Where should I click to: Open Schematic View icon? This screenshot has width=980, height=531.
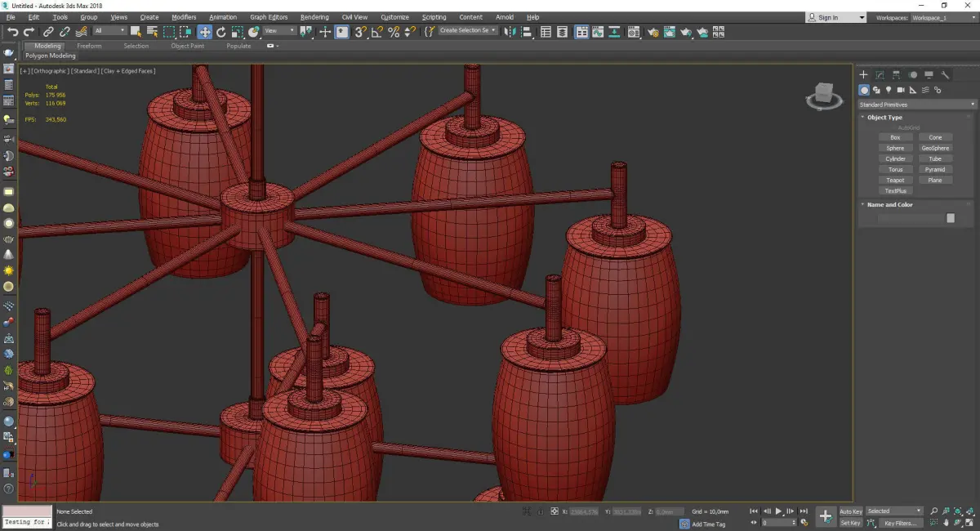[x=613, y=32]
